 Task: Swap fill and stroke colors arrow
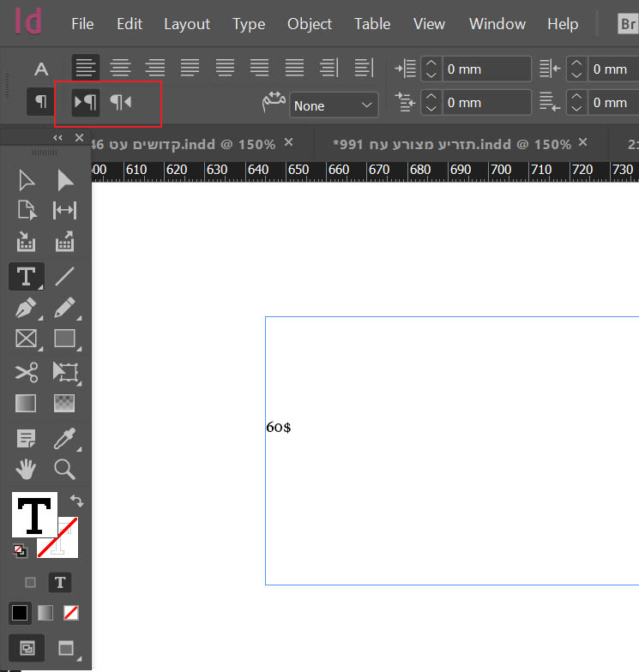click(x=76, y=501)
